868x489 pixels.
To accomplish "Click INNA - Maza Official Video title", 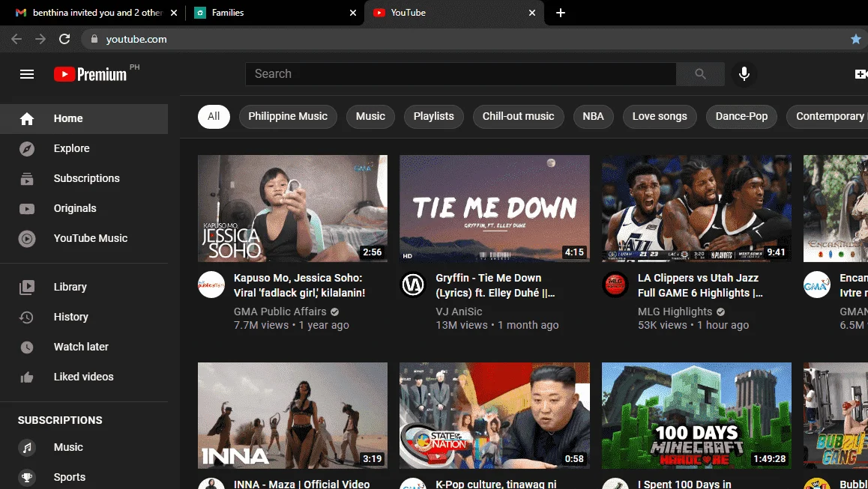I will (301, 484).
